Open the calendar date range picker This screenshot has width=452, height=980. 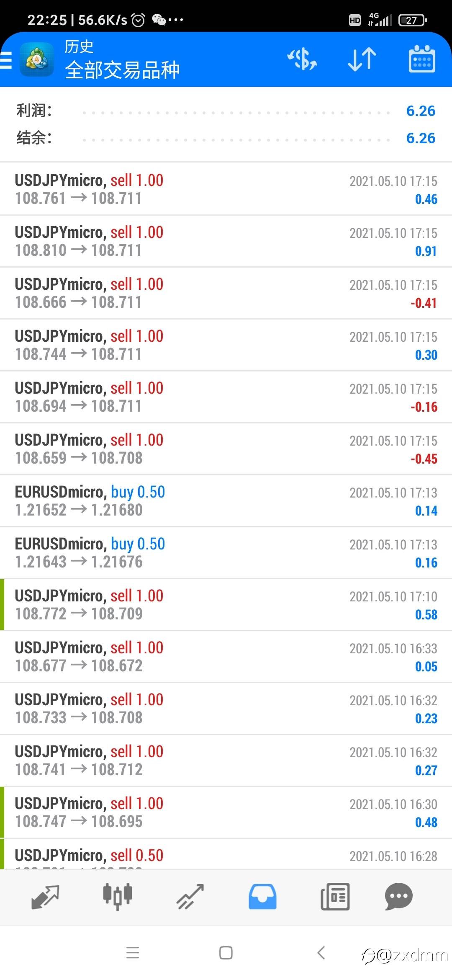pyautogui.click(x=421, y=59)
